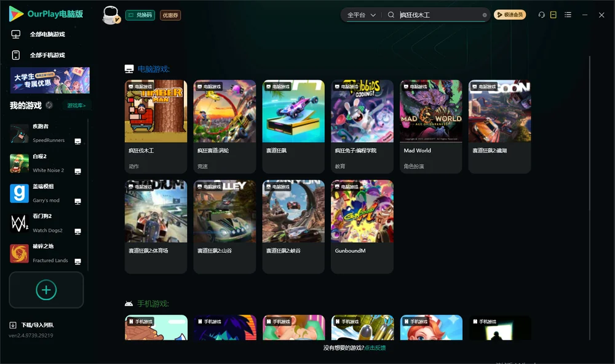Select 白噪2 White Noise 2 in my games
The image size is (615, 364).
click(46, 163)
